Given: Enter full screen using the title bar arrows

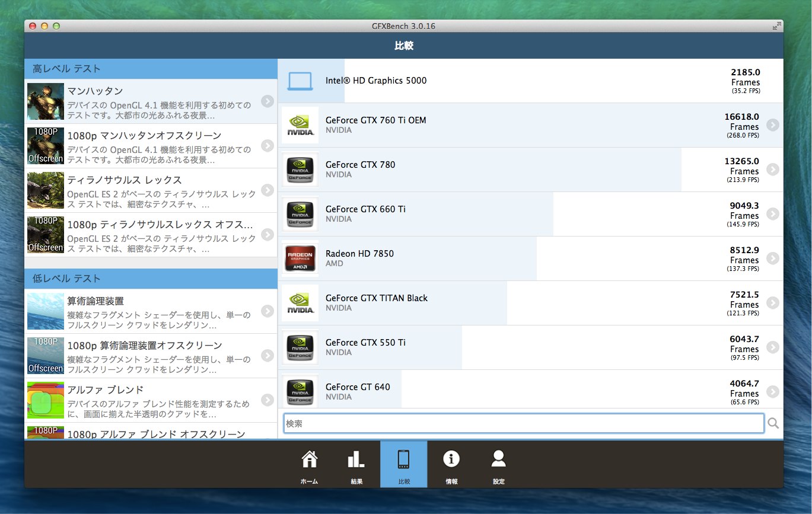Looking at the screenshot, I should pyautogui.click(x=776, y=26).
